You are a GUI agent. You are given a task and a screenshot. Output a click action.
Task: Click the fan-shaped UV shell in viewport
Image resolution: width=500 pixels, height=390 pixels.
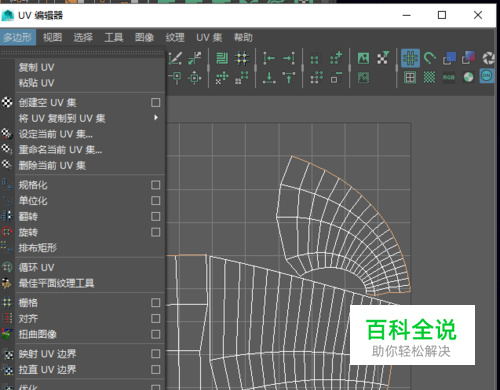tap(343, 226)
